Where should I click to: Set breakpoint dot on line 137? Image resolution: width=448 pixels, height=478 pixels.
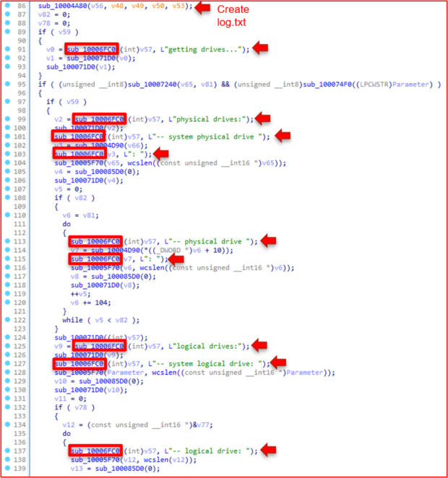[8, 451]
